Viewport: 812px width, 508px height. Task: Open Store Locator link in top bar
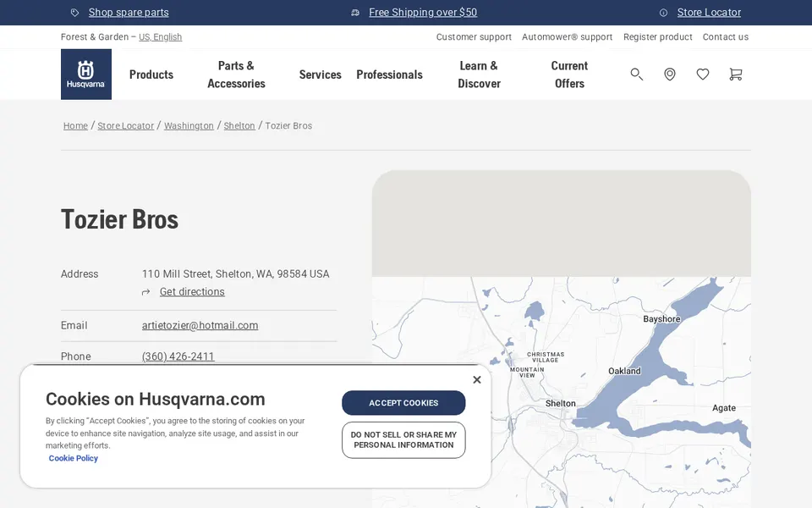[709, 13]
